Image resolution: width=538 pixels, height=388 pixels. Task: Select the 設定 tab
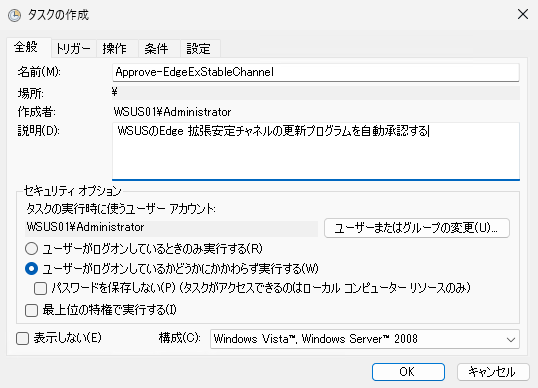pyautogui.click(x=198, y=48)
